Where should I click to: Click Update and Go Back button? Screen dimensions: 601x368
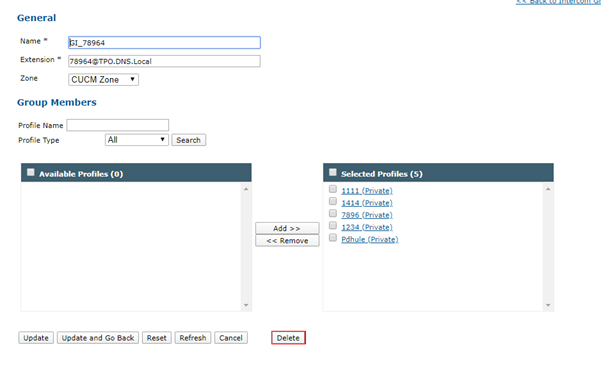pyautogui.click(x=98, y=338)
